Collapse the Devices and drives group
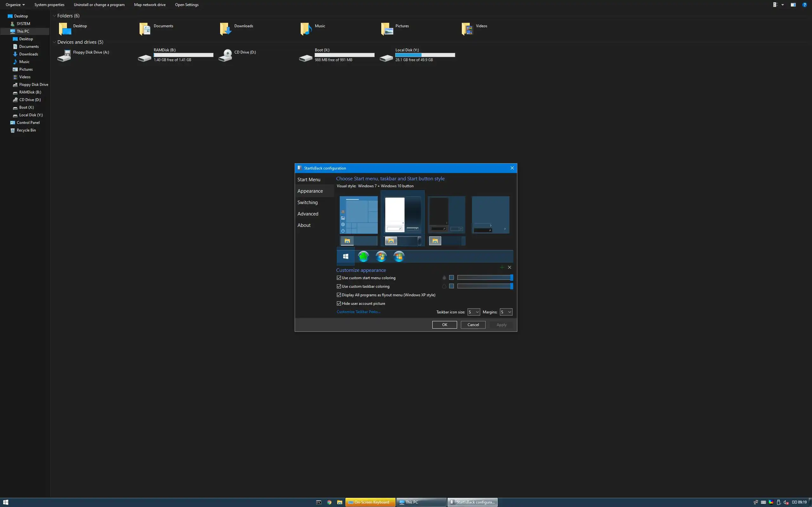This screenshot has width=812, height=507. click(54, 42)
